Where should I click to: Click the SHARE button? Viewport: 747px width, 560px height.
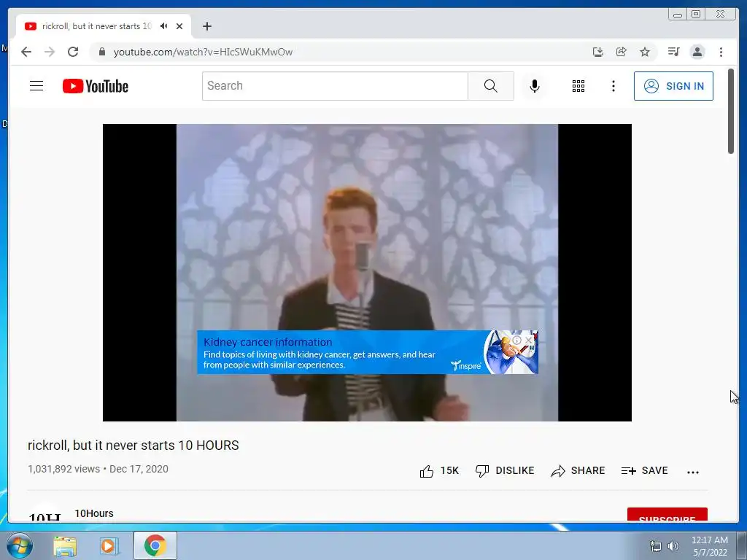[x=578, y=470]
